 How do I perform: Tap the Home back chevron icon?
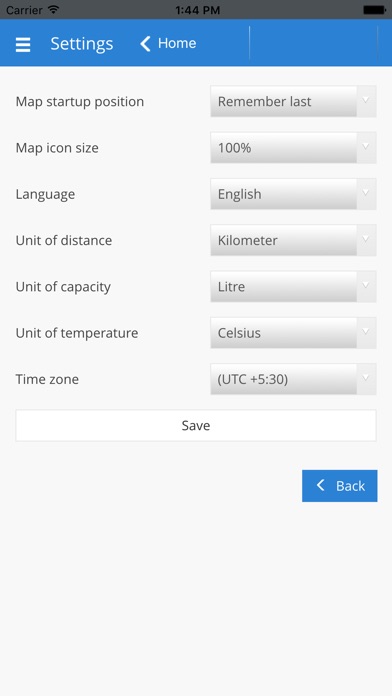[x=145, y=44]
